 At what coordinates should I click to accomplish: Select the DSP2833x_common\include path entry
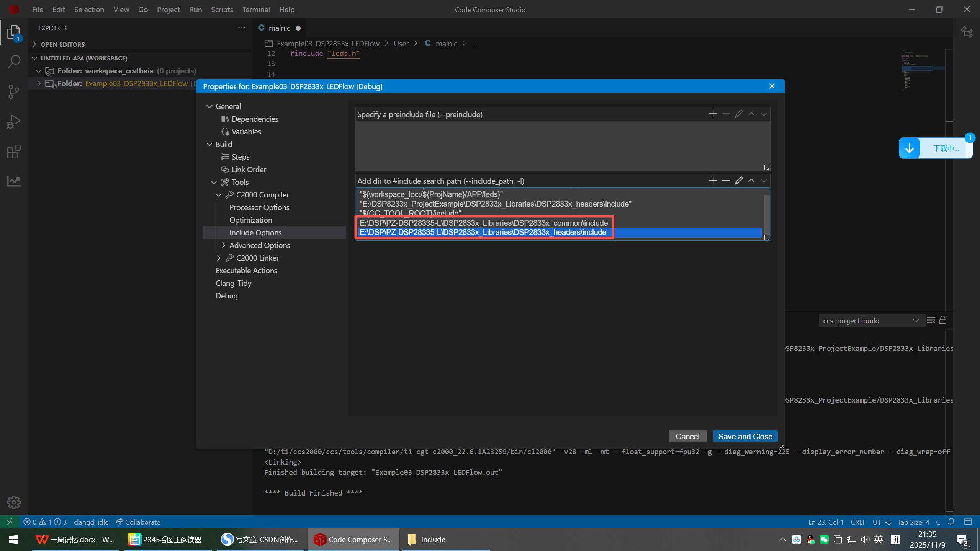coord(483,223)
